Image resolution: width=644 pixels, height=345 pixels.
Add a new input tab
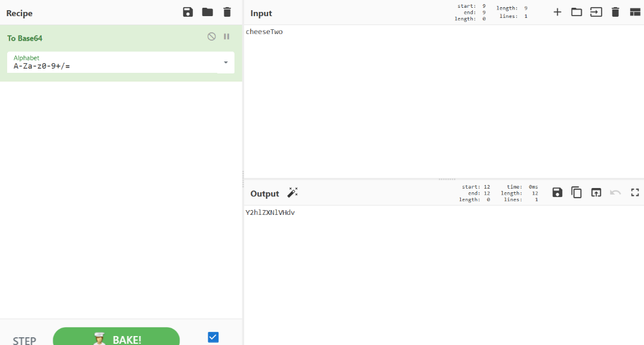[x=557, y=12]
